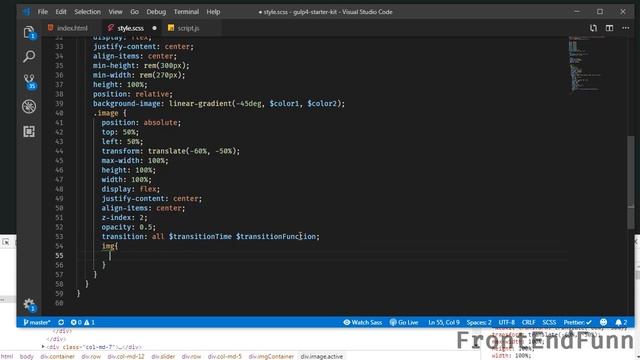The image size is (640, 360).
Task: Open the Extensions view in activity bar
Action: 29,131
